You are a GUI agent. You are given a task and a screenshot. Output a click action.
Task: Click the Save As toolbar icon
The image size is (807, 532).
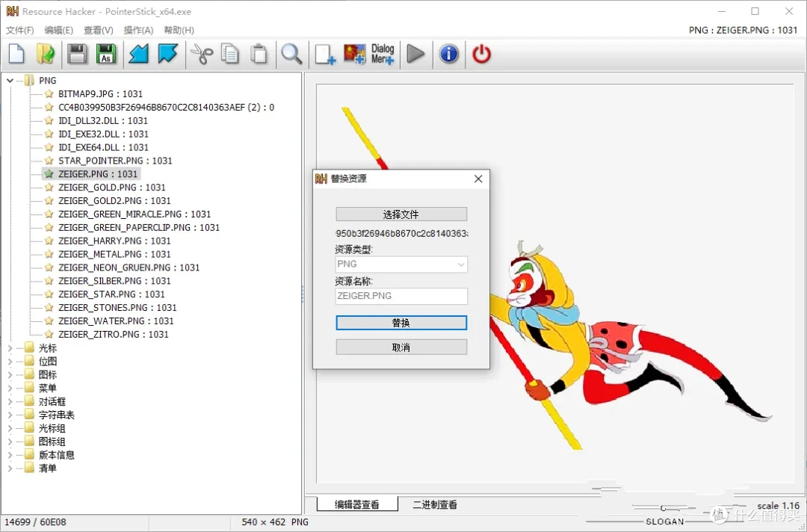(106, 55)
